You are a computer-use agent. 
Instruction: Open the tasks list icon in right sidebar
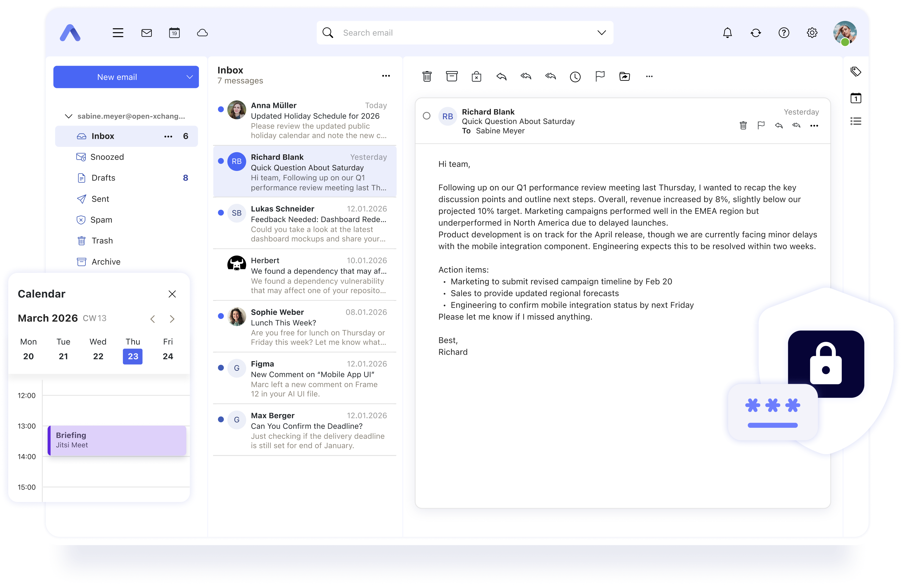[856, 121]
